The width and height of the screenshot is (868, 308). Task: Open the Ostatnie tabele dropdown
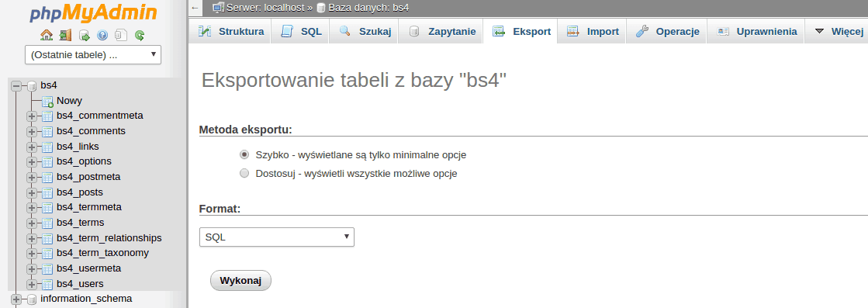[x=93, y=55]
